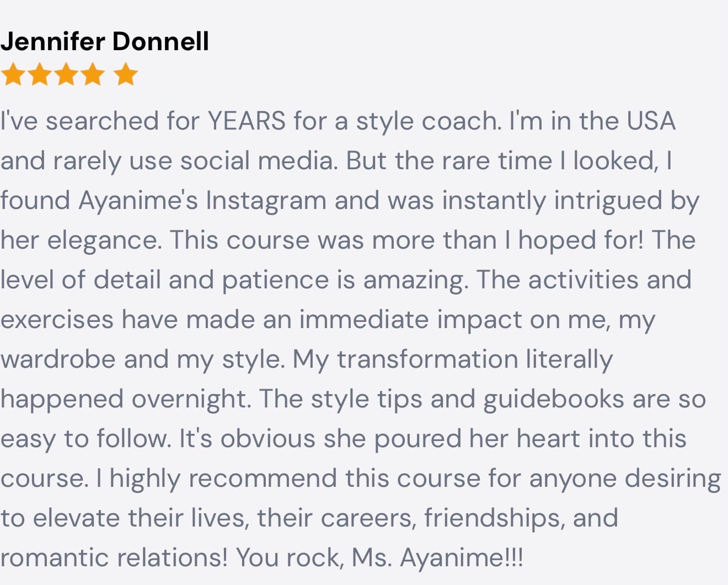Click the word "wardrobe" in the review
The width and height of the screenshot is (728, 585).
[57, 359]
